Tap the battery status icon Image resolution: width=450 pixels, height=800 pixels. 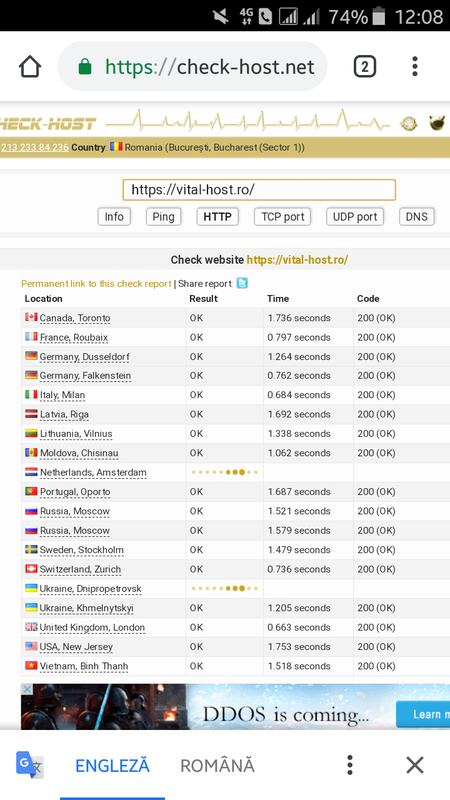tap(378, 16)
